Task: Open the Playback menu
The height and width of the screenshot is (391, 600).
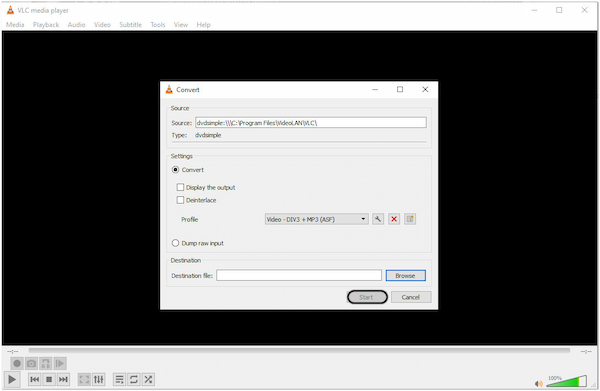Action: click(46, 24)
